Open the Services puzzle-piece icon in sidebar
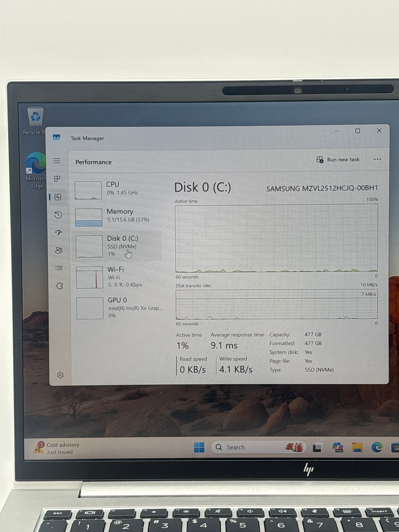 [60, 286]
